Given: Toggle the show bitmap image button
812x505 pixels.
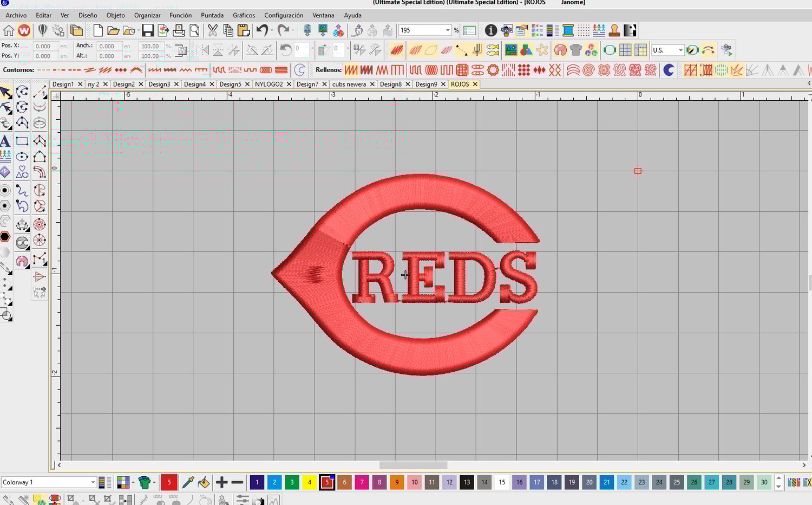Looking at the screenshot, I should 510,50.
